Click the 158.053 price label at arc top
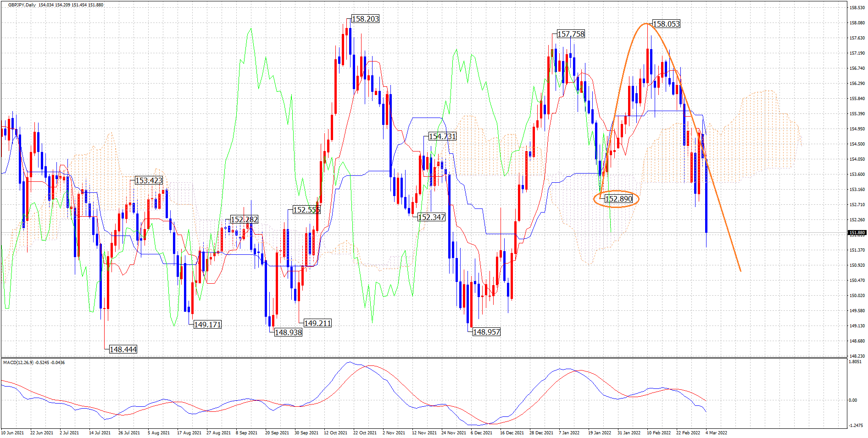Screen dimensions: 868x438 point(666,24)
